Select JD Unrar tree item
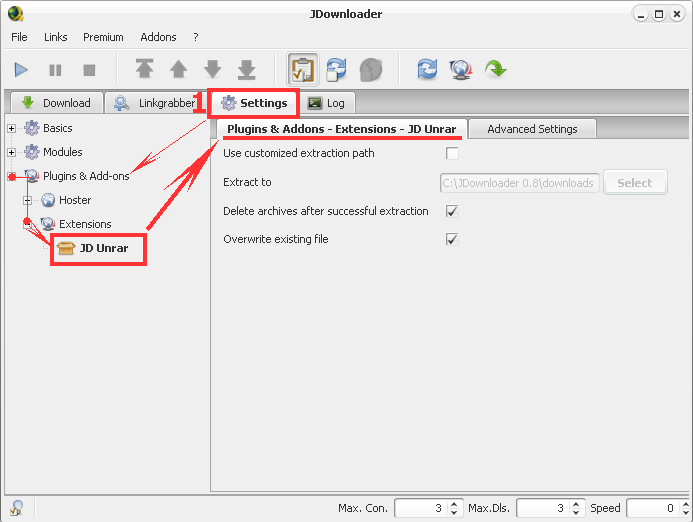 (104, 248)
